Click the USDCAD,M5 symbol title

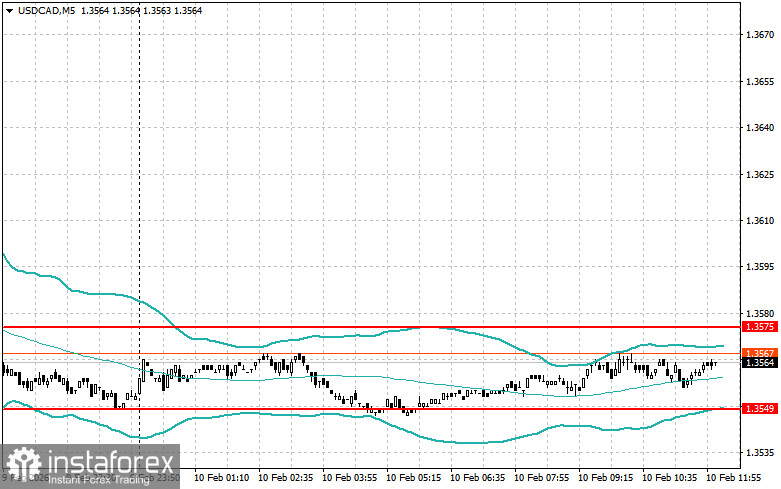pyautogui.click(x=46, y=10)
